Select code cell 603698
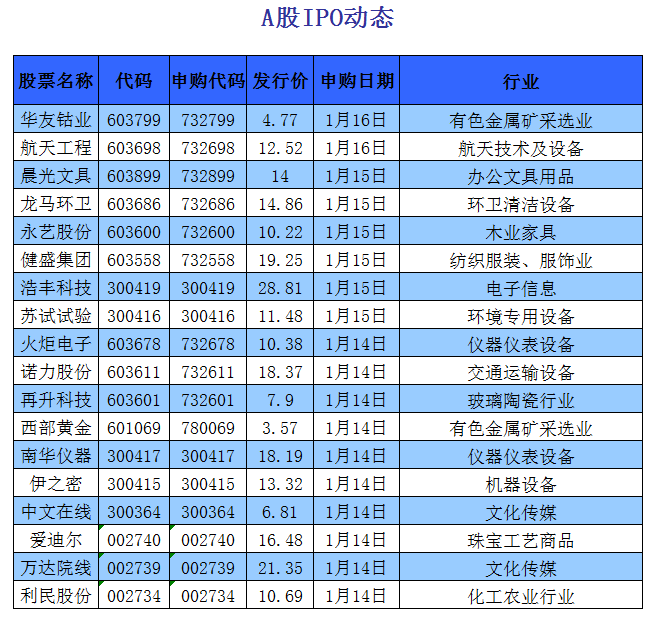 [x=134, y=148]
